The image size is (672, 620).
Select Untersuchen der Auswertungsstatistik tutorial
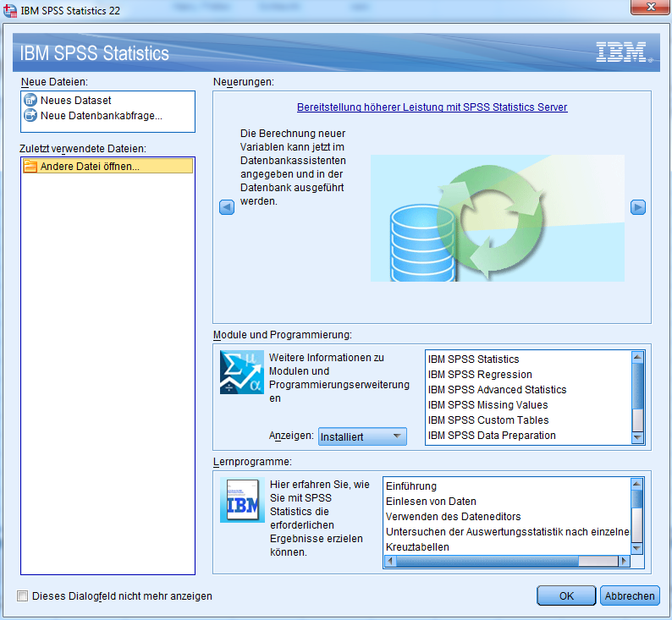click(508, 532)
